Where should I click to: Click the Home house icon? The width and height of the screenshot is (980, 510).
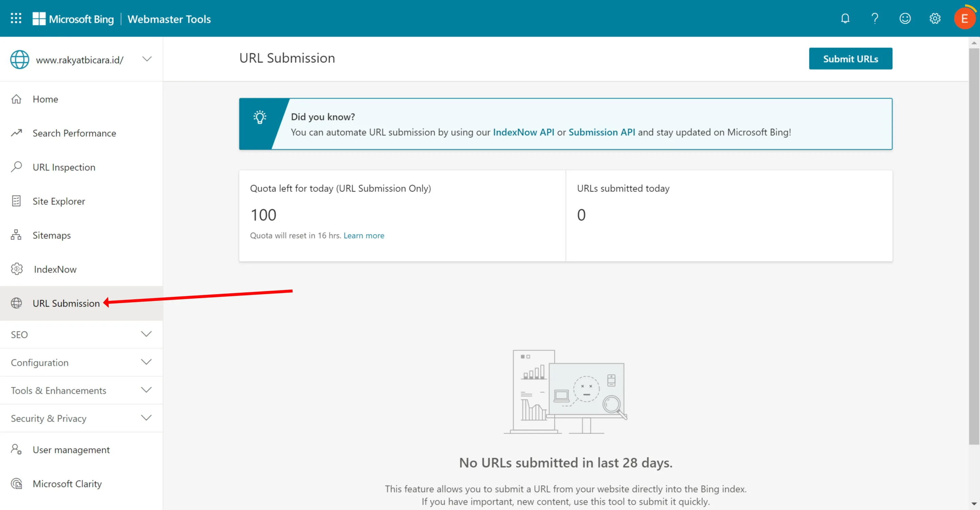tap(16, 99)
